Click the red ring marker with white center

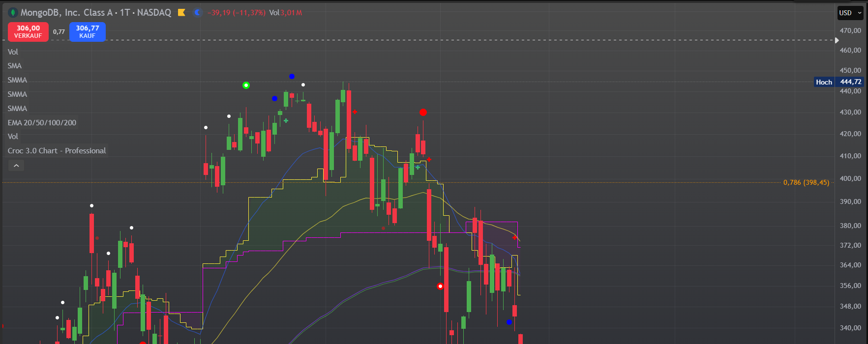pos(441,286)
